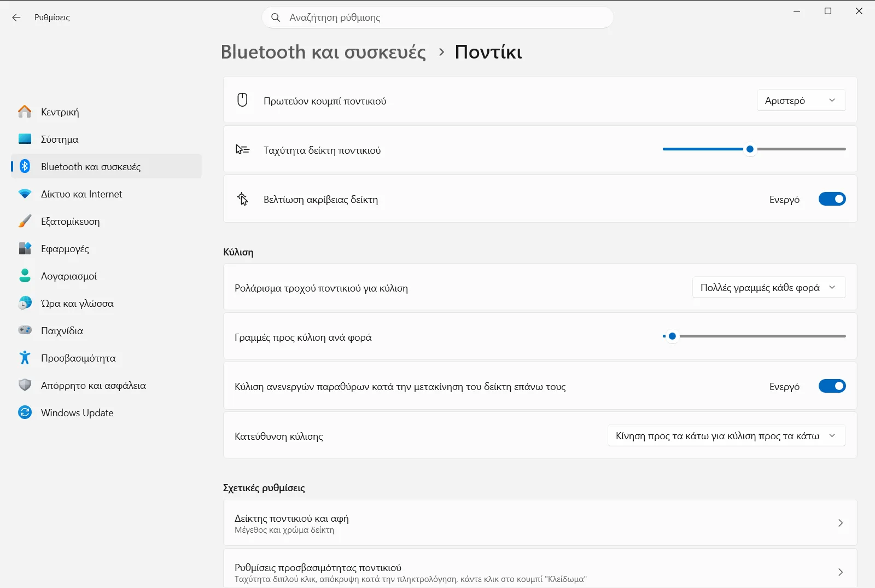Open Windows Update in the sidebar
Viewport: 875px width, 588px height.
click(106, 412)
